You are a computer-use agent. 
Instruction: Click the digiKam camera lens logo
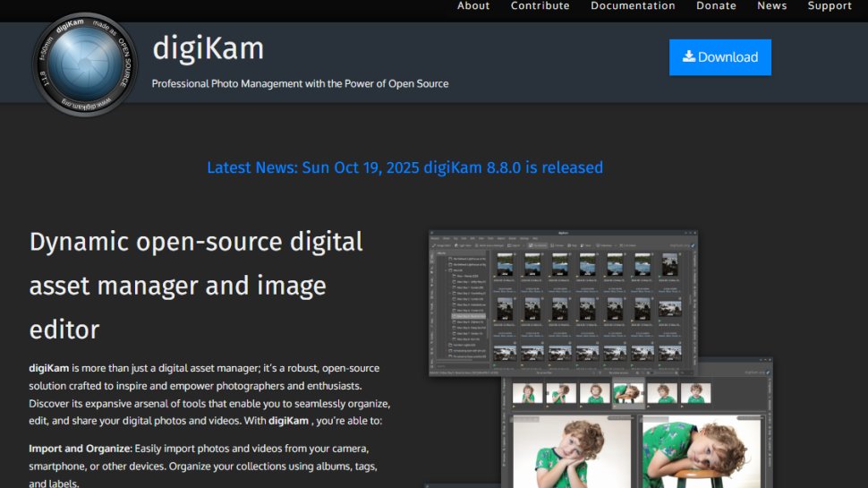point(85,64)
